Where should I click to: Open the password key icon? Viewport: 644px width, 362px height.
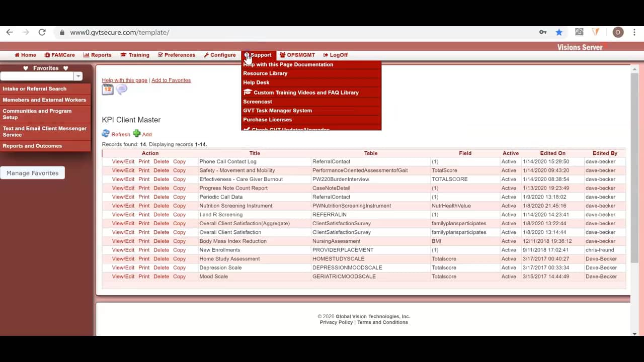543,32
